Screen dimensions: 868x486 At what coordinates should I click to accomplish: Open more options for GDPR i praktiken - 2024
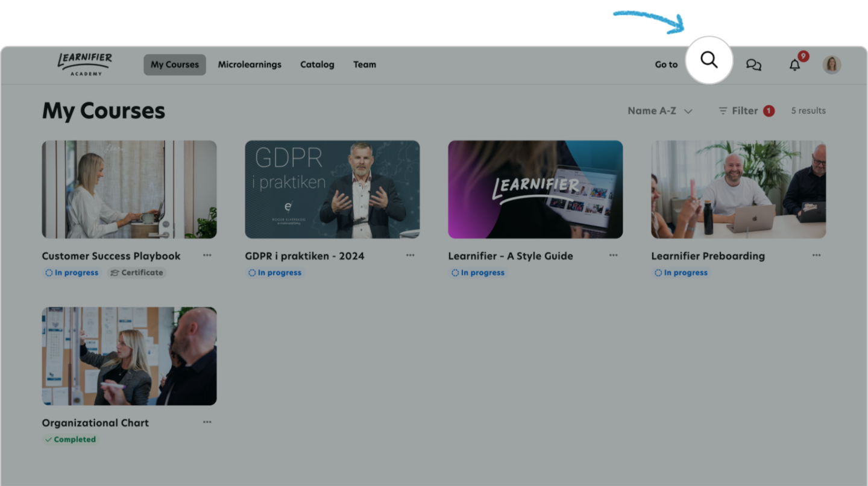[x=410, y=255]
